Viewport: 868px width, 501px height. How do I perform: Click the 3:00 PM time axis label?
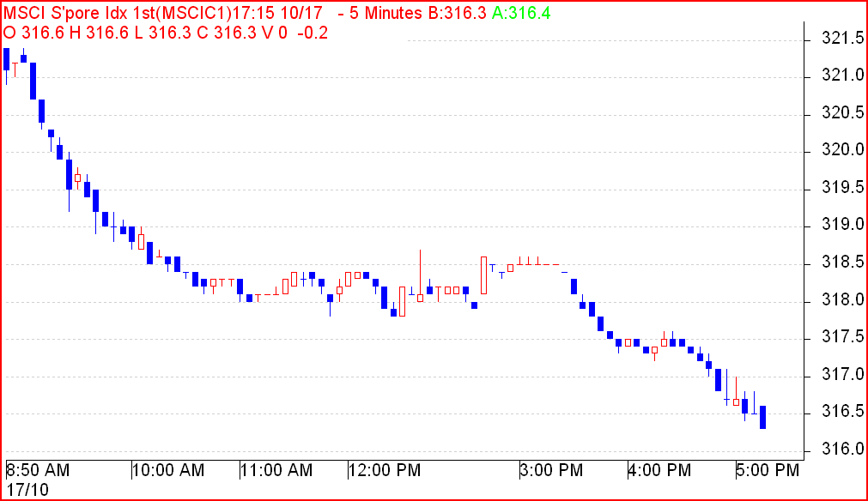click(x=552, y=470)
